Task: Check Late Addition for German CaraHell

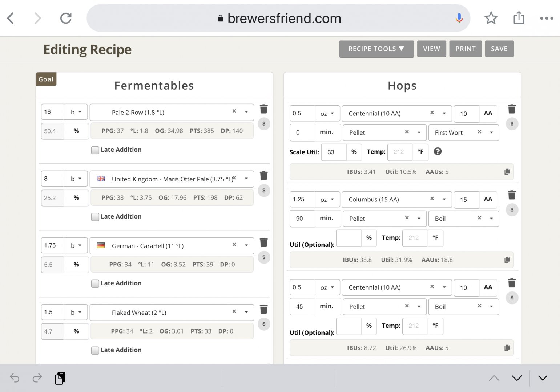Action: [x=95, y=283]
